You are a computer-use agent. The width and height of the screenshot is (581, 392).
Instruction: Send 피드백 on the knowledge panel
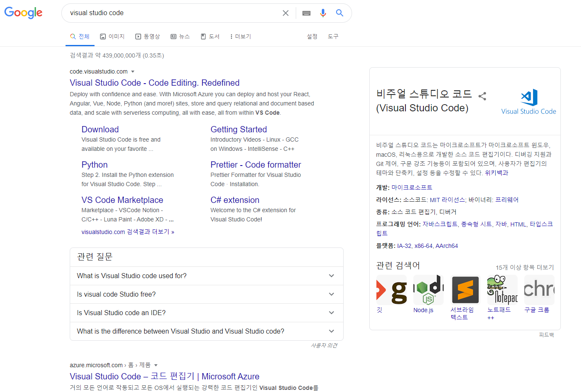547,335
